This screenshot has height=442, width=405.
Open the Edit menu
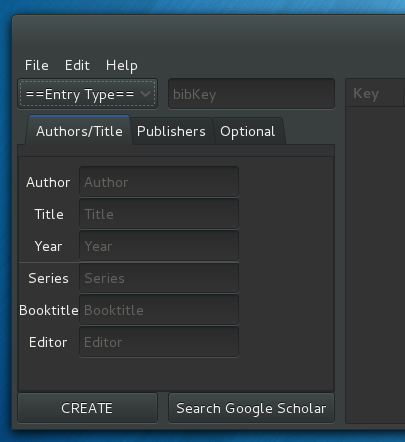point(77,65)
